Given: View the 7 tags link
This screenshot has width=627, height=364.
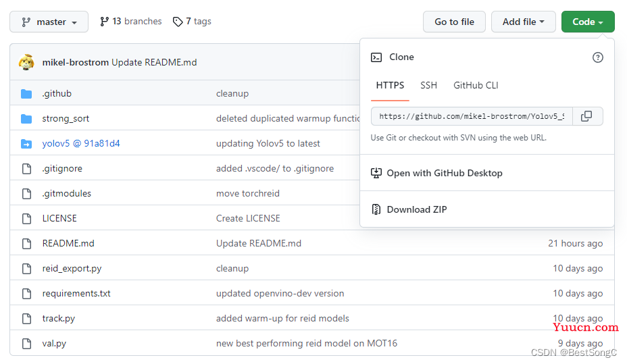Looking at the screenshot, I should tap(192, 21).
